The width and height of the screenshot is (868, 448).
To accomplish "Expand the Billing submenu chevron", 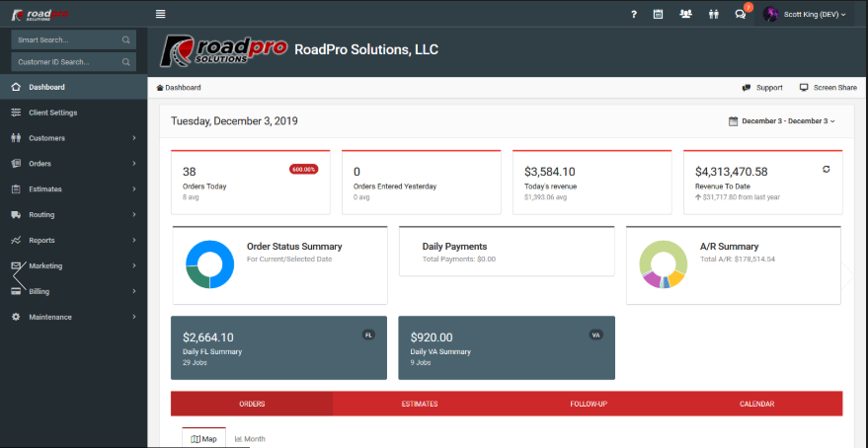I will [x=134, y=291].
